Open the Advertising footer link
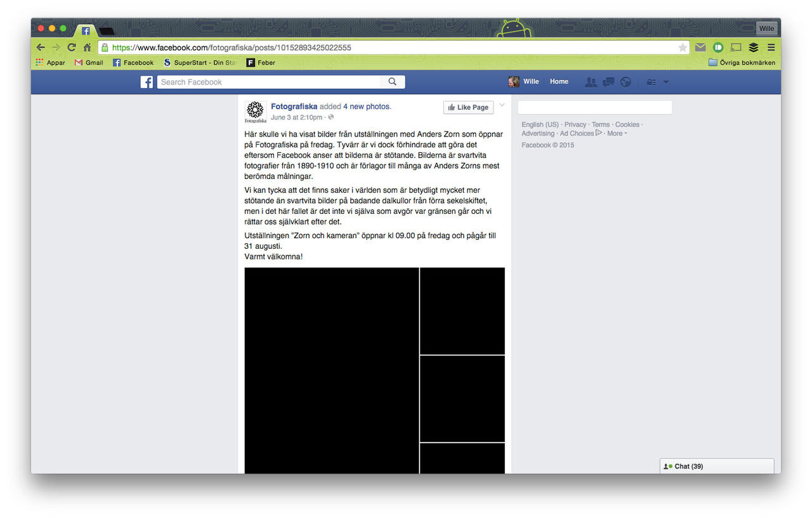Viewport: 812px width, 518px height. click(x=538, y=133)
